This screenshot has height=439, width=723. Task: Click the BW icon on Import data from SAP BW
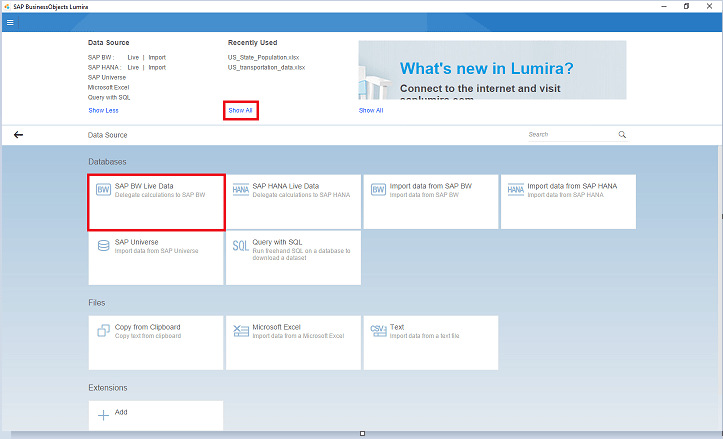(378, 190)
